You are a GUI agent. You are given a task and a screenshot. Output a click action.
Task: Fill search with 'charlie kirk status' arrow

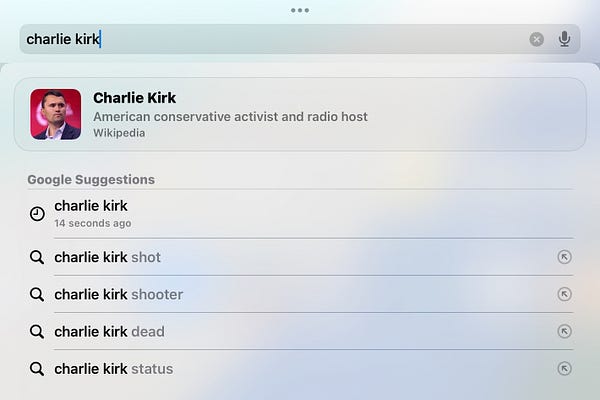click(564, 369)
